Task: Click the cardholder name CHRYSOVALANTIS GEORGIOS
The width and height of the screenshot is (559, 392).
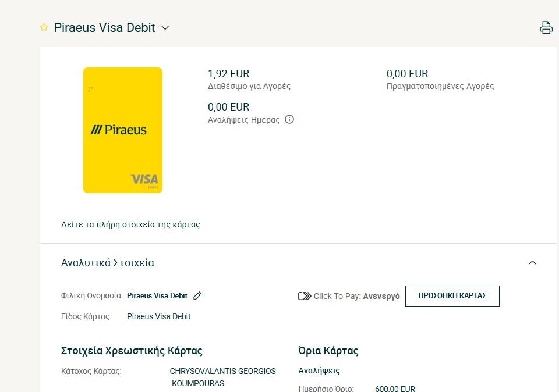Action: (x=223, y=371)
